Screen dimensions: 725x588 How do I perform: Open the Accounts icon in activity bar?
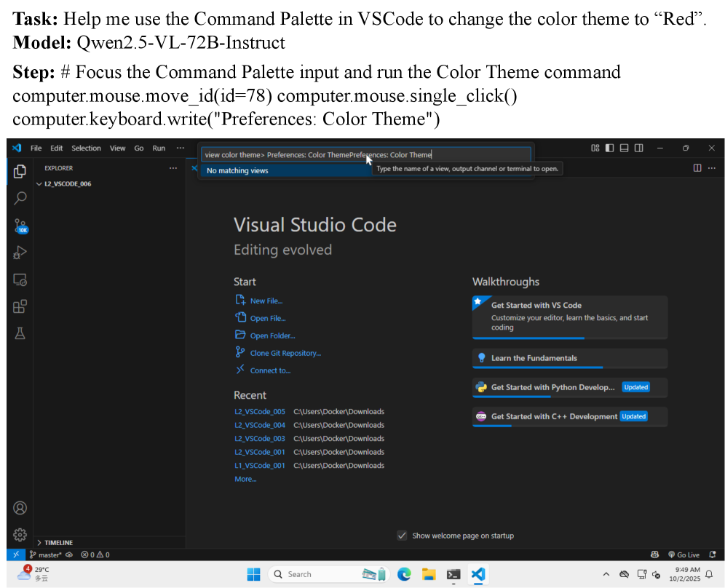(x=20, y=508)
